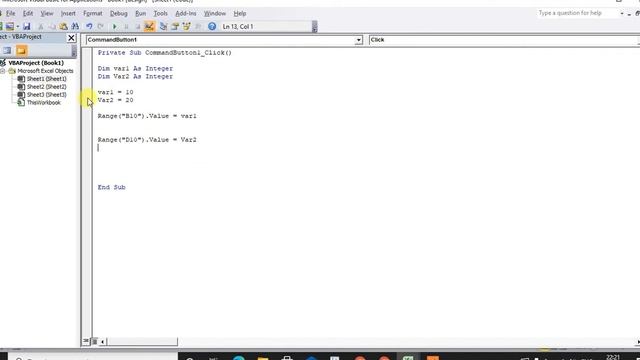Click the line 'Private Sub CommandButton1_Click()'
This screenshot has width=640, height=360.
pos(164,53)
